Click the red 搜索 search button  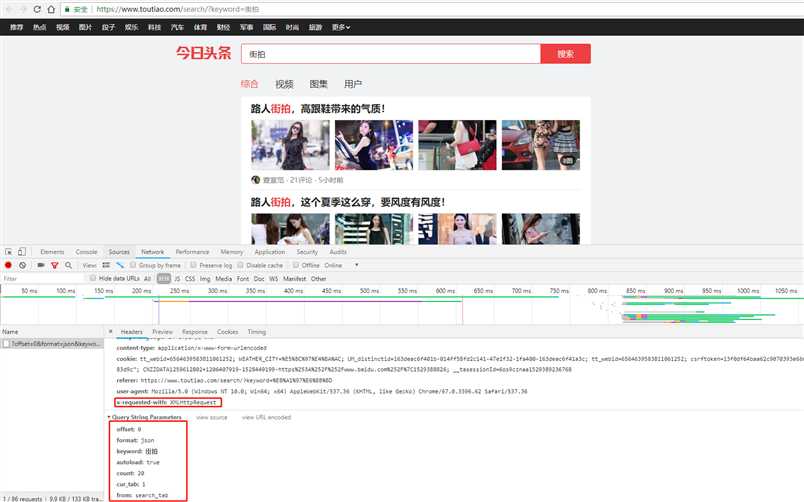[566, 54]
